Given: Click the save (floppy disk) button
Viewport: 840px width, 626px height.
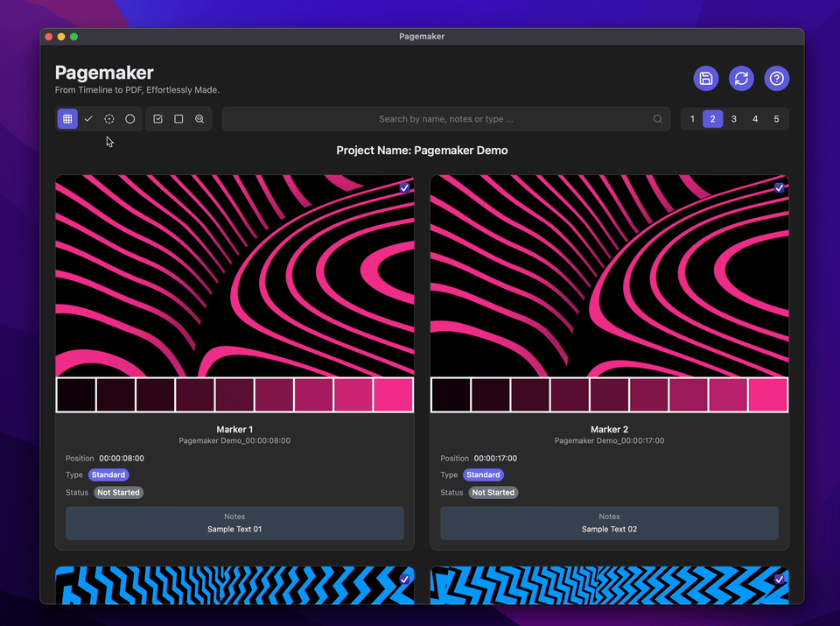Looking at the screenshot, I should 706,79.
